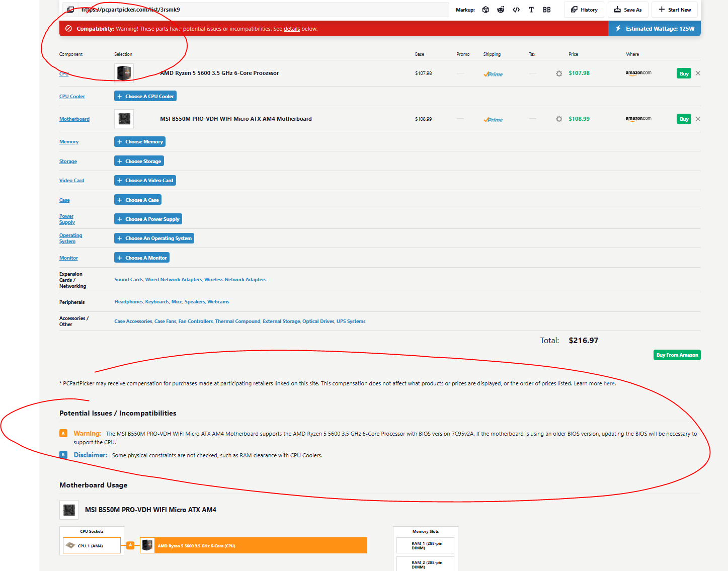Viewport: 728px width, 571px height.
Task: Click the CPU 1 (AM4) socket box
Action: (92, 545)
